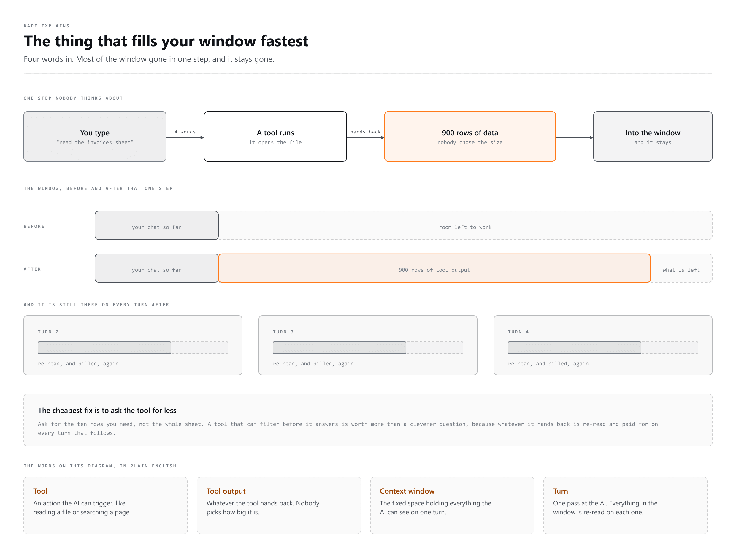Click the 'what is left' segment
Image resolution: width=736 pixels, height=560 pixels.
pyautogui.click(x=681, y=268)
